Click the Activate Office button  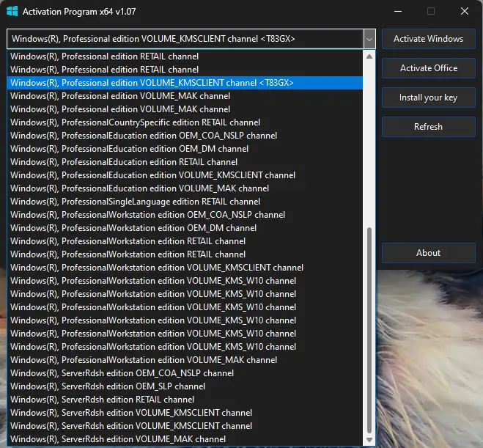tap(429, 68)
